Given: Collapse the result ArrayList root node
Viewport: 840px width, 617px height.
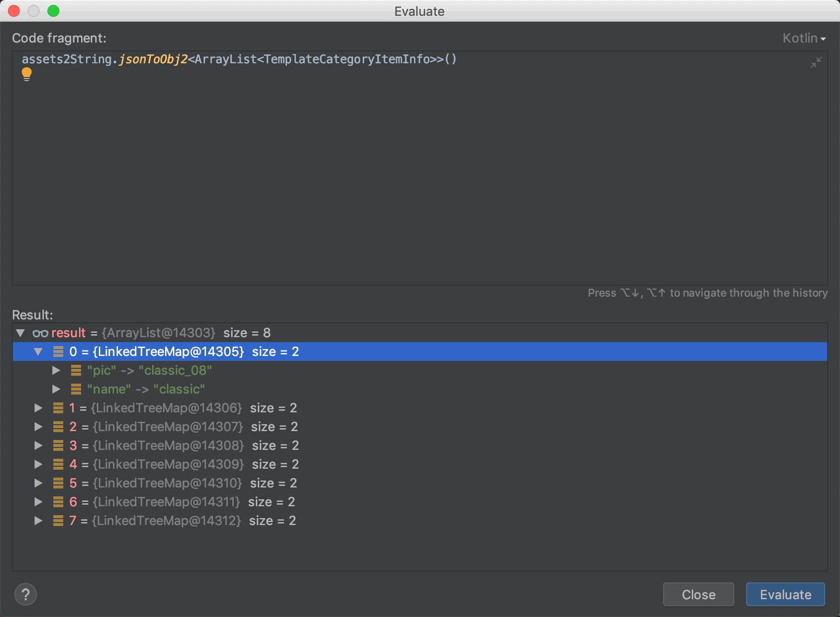Looking at the screenshot, I should (20, 333).
